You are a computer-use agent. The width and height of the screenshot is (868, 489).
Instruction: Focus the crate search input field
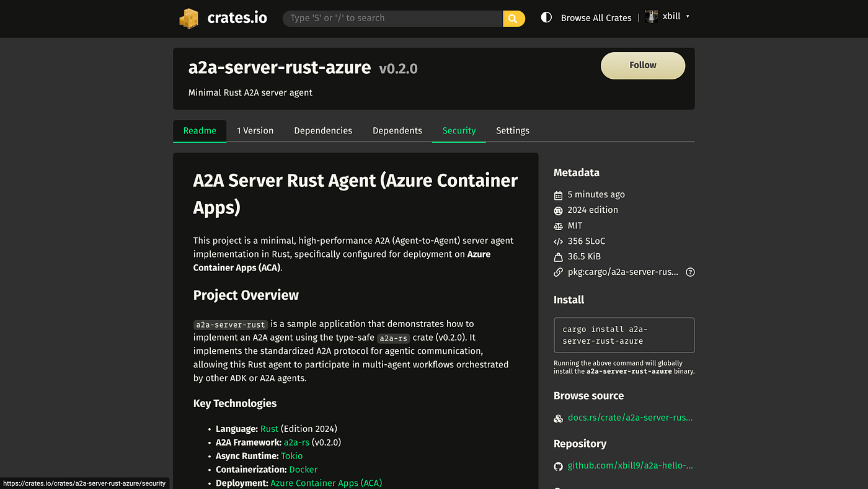click(393, 19)
